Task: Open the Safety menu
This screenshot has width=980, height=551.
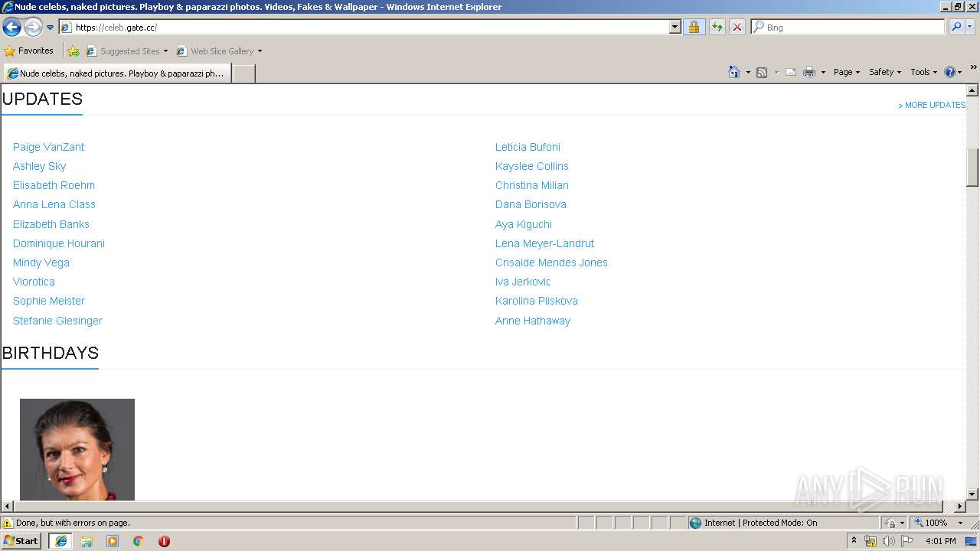Action: (885, 72)
